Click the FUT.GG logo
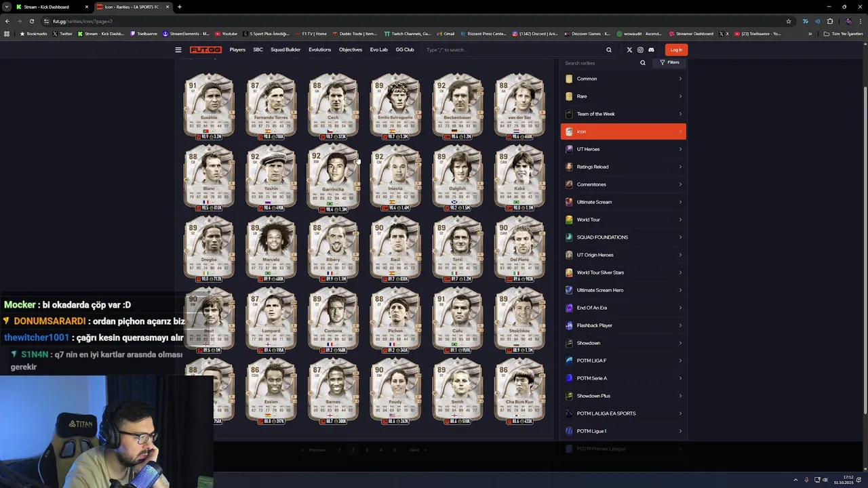The image size is (868, 488). pyautogui.click(x=205, y=49)
